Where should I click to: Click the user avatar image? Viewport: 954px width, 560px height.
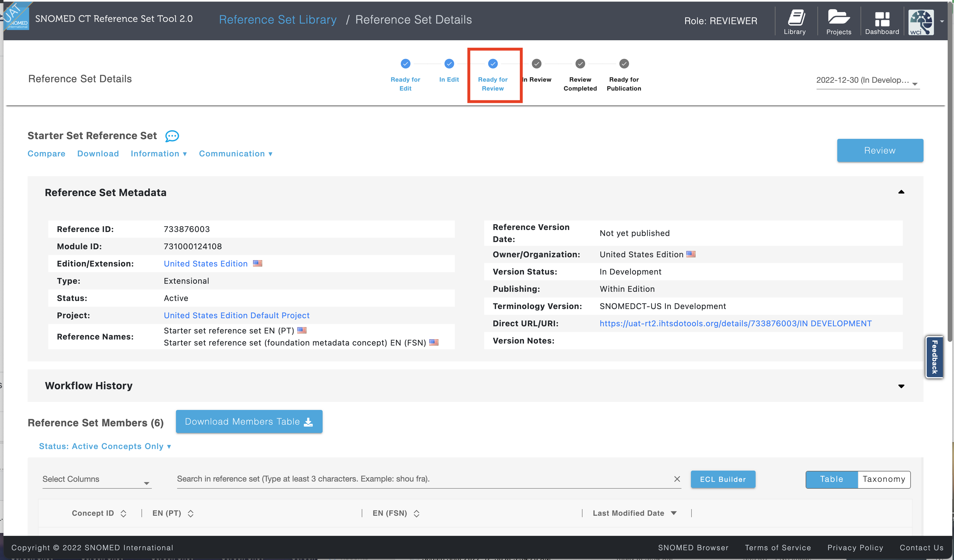coord(921,22)
